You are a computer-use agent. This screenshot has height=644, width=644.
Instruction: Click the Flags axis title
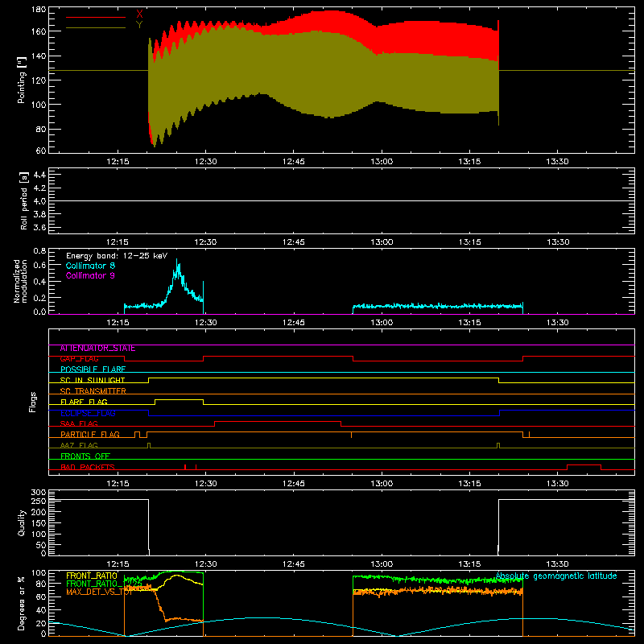pyautogui.click(x=33, y=402)
